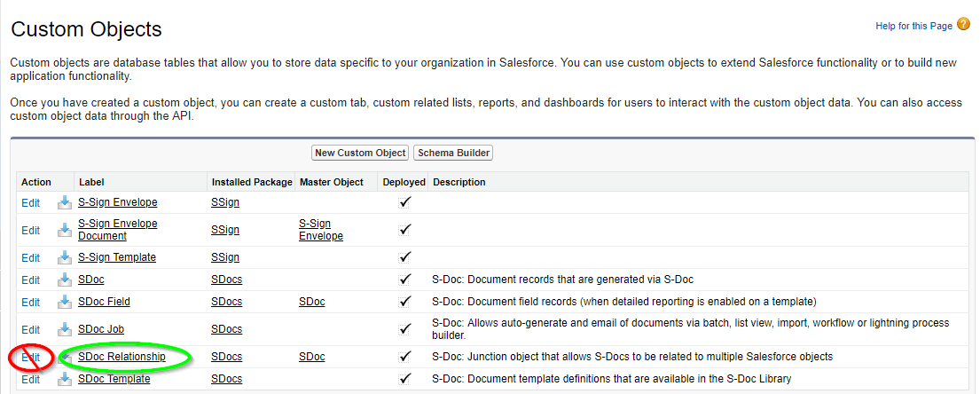Open the SDoc Field label link
980x394 pixels.
[105, 302]
